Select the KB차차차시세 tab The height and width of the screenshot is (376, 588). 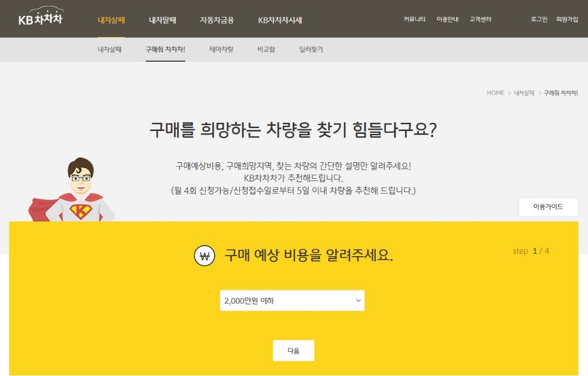pyautogui.click(x=279, y=19)
